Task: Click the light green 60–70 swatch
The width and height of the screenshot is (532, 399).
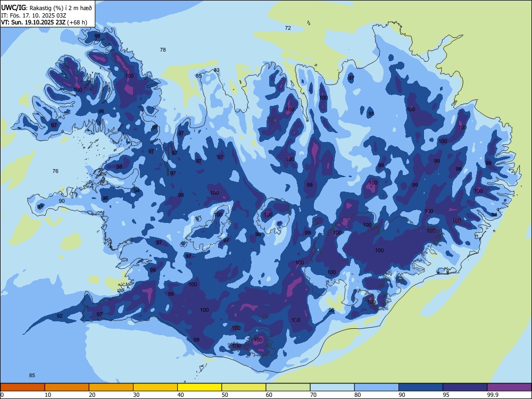Action: pos(288,387)
